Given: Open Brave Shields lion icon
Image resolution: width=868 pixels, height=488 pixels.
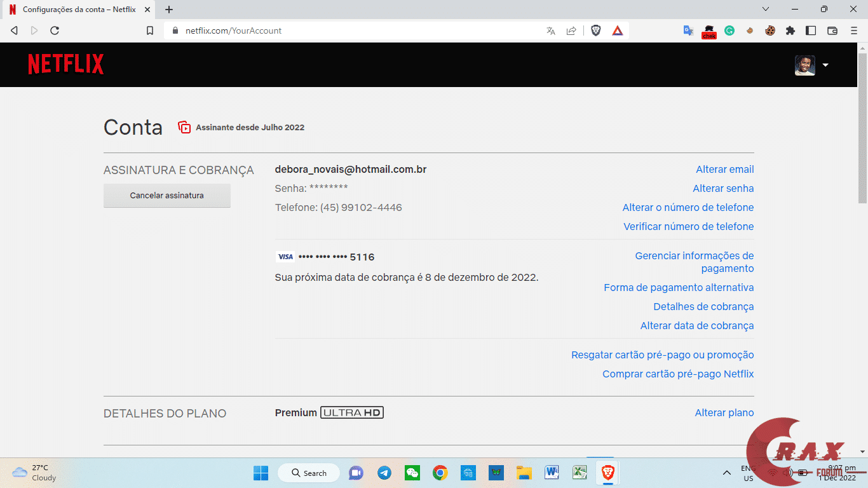Looking at the screenshot, I should (596, 30).
